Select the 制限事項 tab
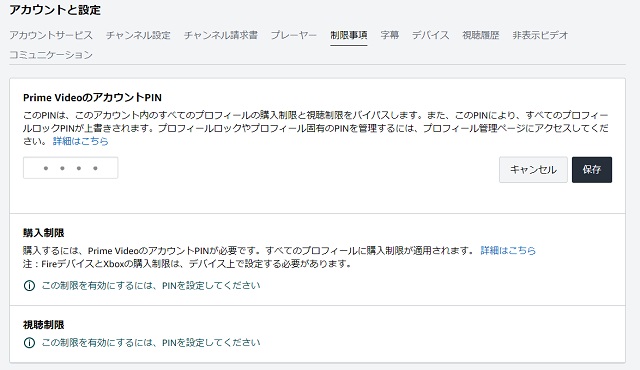 point(349,35)
